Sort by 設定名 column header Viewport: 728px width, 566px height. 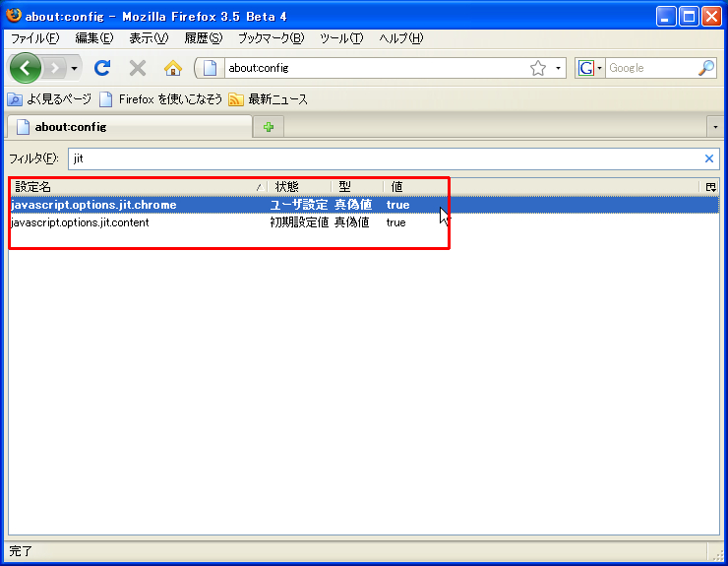(138, 187)
